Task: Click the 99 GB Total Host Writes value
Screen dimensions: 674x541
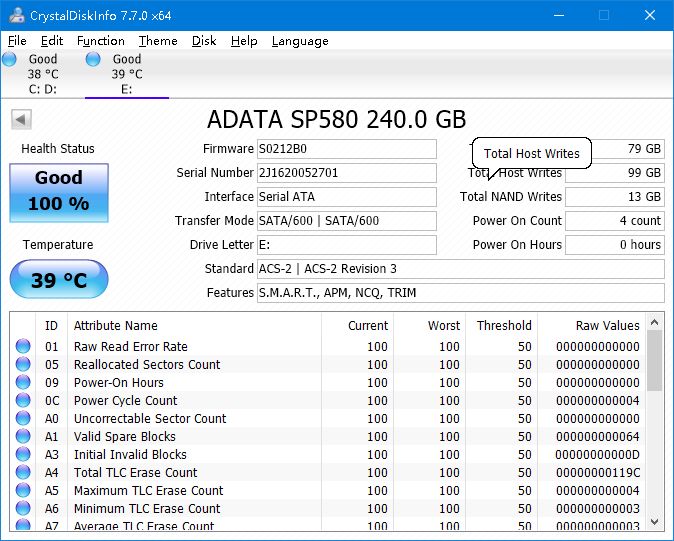Action: coord(615,173)
